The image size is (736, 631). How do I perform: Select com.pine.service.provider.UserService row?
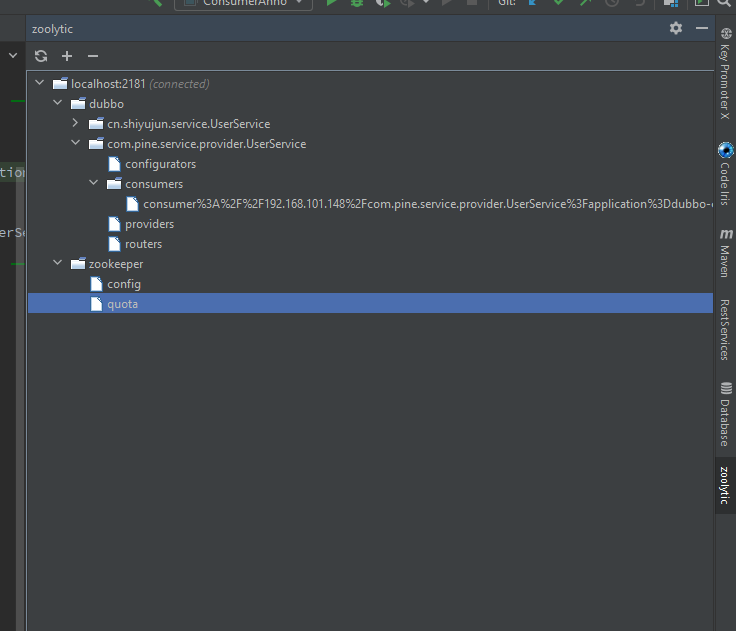371,144
